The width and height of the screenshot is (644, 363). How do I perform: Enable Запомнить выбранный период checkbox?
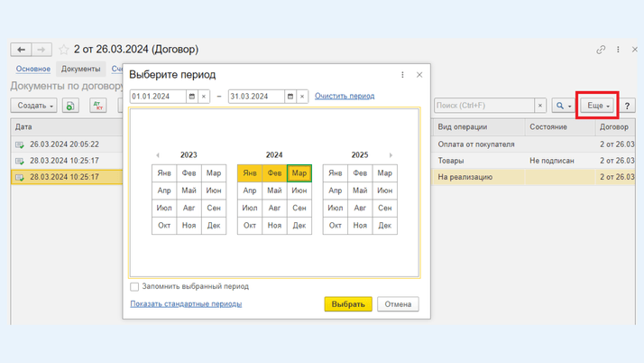click(x=135, y=287)
